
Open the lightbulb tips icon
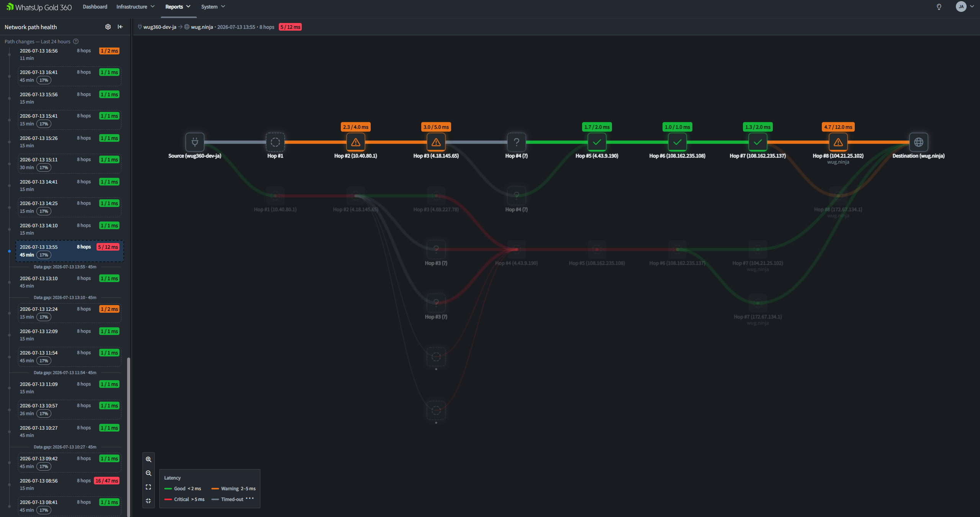click(x=939, y=7)
